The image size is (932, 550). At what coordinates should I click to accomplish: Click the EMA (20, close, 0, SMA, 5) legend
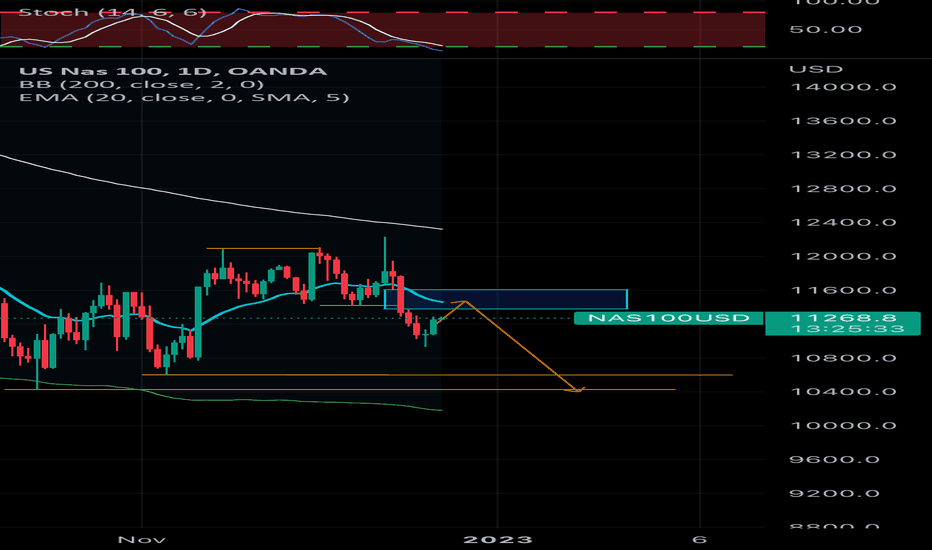coord(184,98)
